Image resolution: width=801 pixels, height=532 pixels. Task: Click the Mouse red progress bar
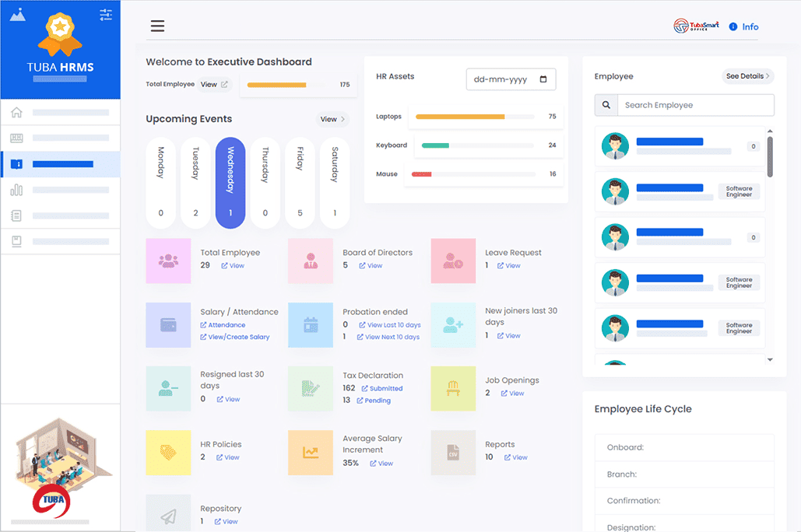coord(421,174)
